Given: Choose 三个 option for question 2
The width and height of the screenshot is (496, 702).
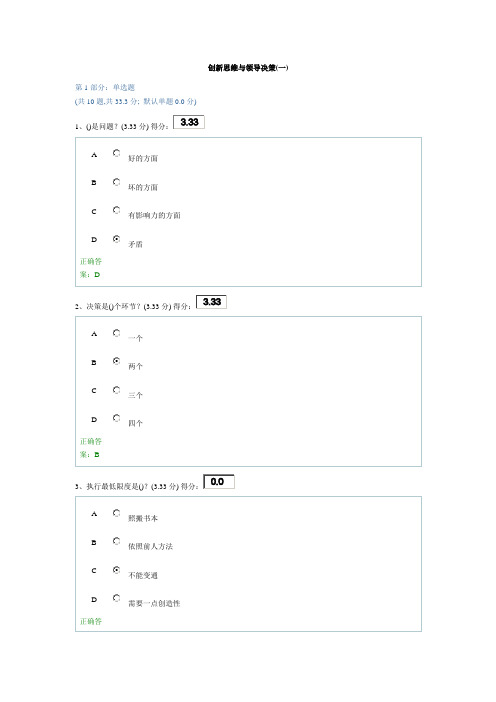Looking at the screenshot, I should (116, 390).
